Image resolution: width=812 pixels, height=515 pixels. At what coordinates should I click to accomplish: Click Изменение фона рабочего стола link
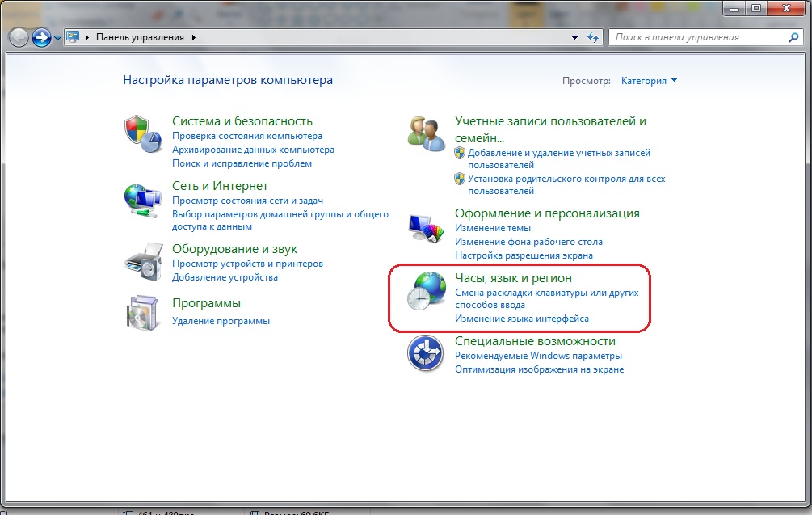[528, 242]
